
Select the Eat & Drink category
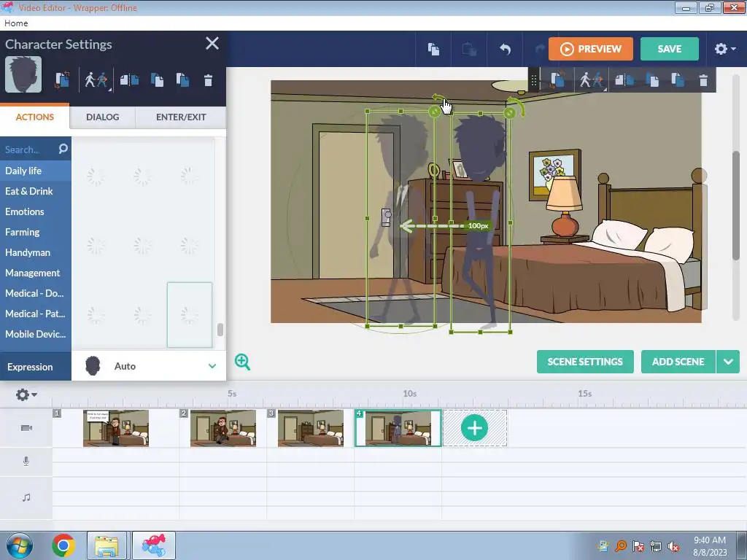click(36, 191)
